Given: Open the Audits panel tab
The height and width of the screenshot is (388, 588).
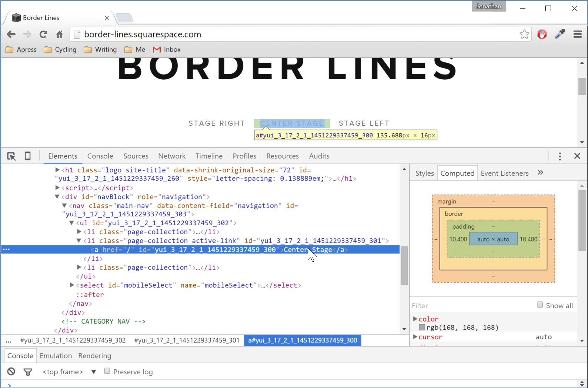Looking at the screenshot, I should pyautogui.click(x=319, y=156).
